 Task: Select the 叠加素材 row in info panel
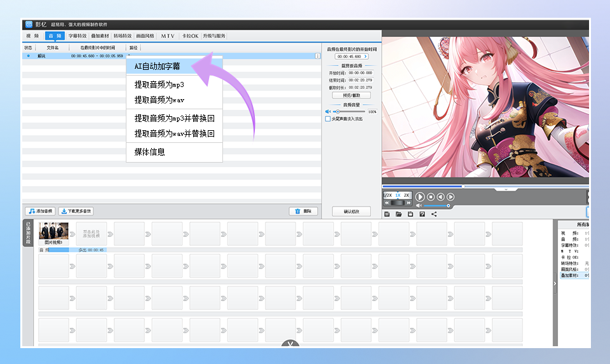click(574, 275)
